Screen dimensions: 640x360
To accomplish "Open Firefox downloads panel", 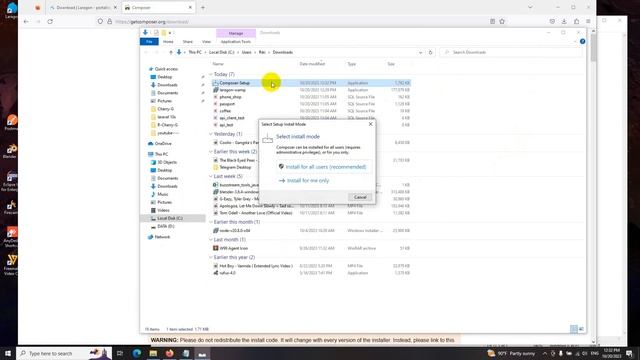I will point(564,22).
